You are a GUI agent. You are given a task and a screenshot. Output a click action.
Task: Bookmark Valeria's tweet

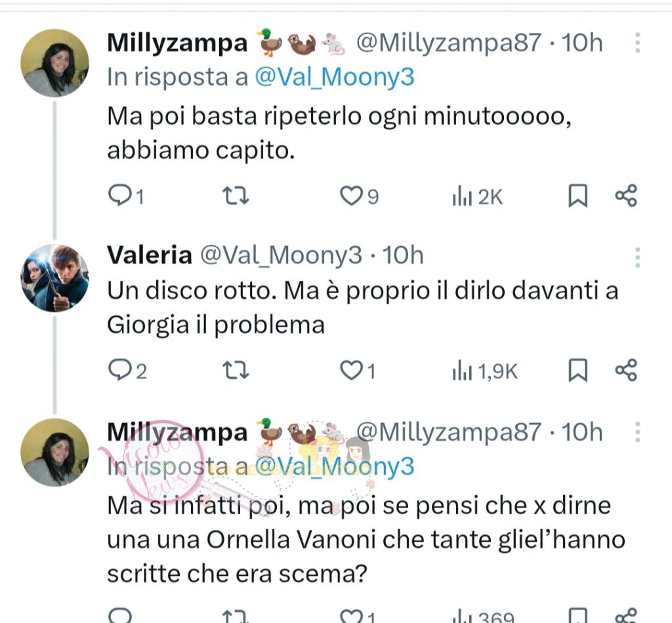[577, 371]
